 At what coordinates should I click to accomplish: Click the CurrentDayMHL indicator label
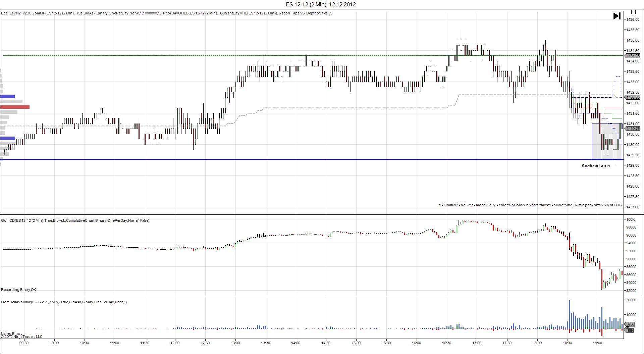click(249, 13)
